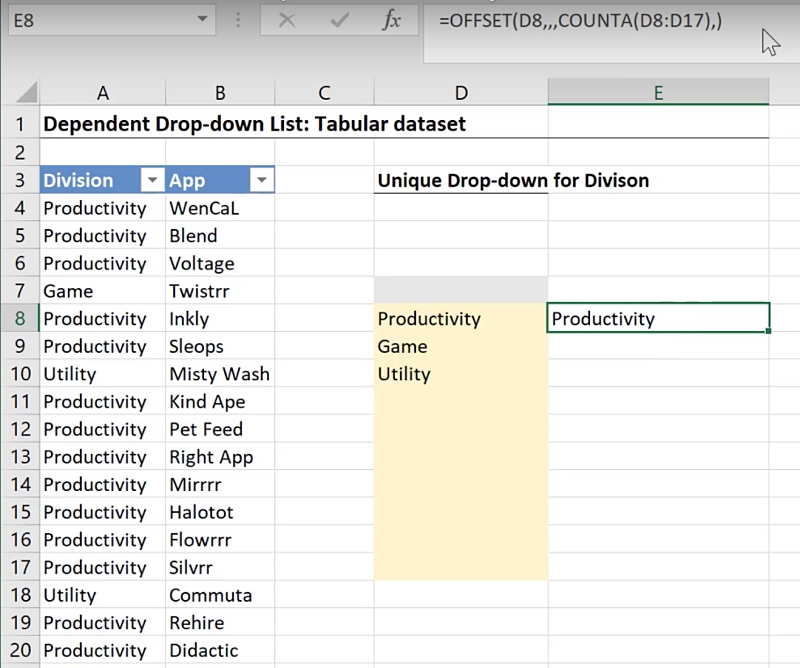Click cell E8 containing Productivity
The height and width of the screenshot is (668, 800).
click(658, 319)
